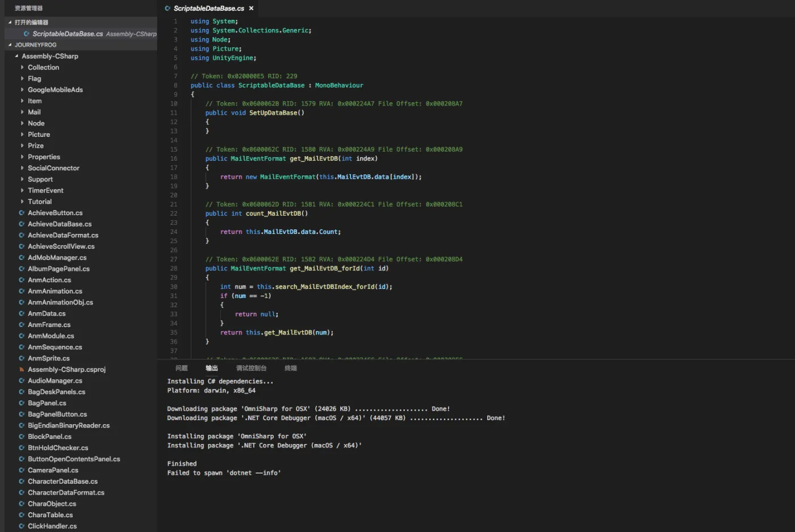The image size is (795, 532).
Task: Select the ScriptableDataBase.cs editor tab
Action: tap(209, 9)
